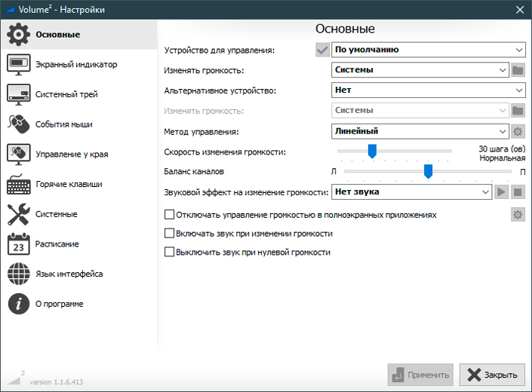This screenshot has height=392, width=532.
Task: Open the Расписание calendar icon
Action: (x=18, y=244)
